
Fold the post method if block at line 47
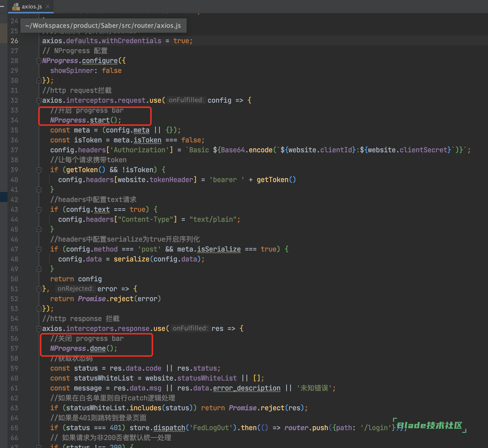pyautogui.click(x=39, y=249)
